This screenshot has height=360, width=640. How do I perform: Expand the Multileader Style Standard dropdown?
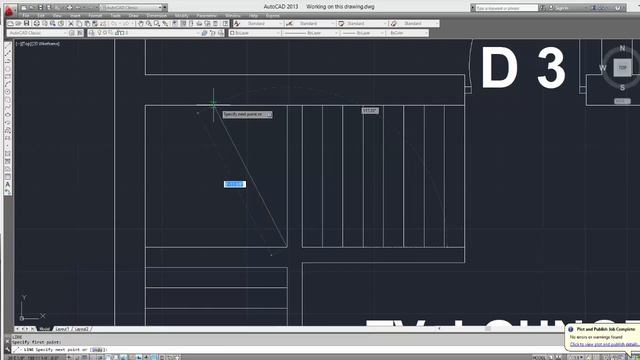point(436,24)
